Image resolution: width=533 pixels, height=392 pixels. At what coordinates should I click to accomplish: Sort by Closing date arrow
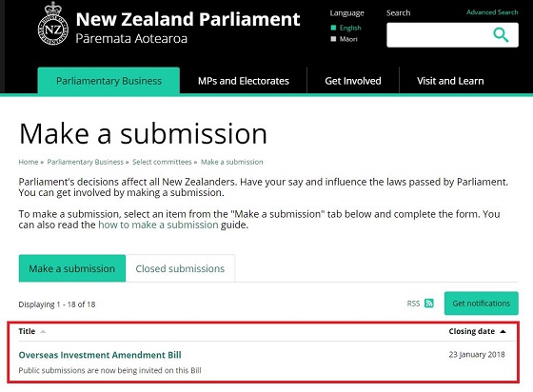(x=503, y=331)
